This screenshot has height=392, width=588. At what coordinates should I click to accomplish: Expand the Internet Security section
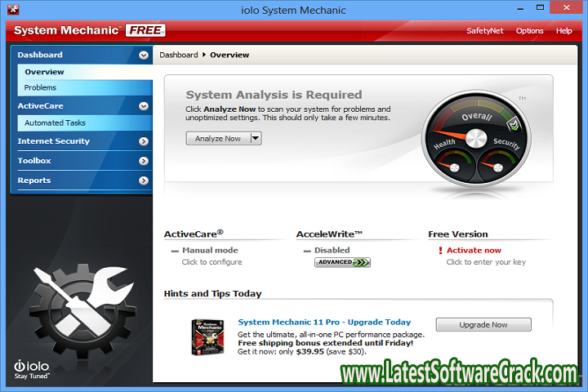click(x=144, y=141)
